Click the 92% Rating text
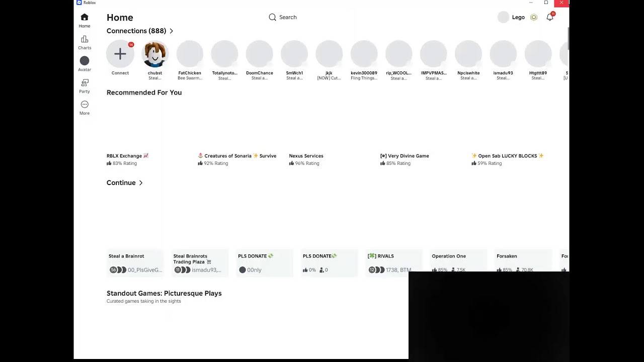This screenshot has width=644, height=362. click(216, 163)
